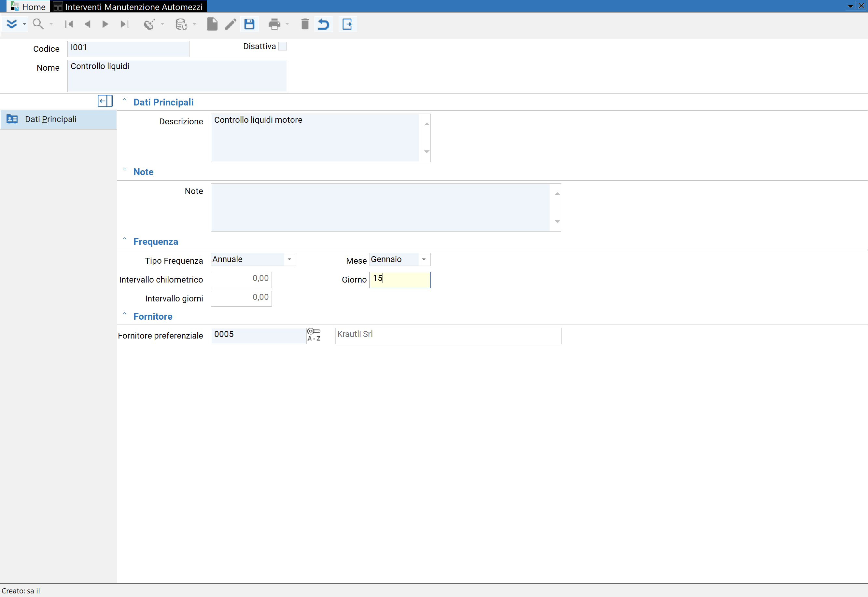The width and height of the screenshot is (868, 597).
Task: Click the exit door icon in toolbar
Action: (348, 24)
